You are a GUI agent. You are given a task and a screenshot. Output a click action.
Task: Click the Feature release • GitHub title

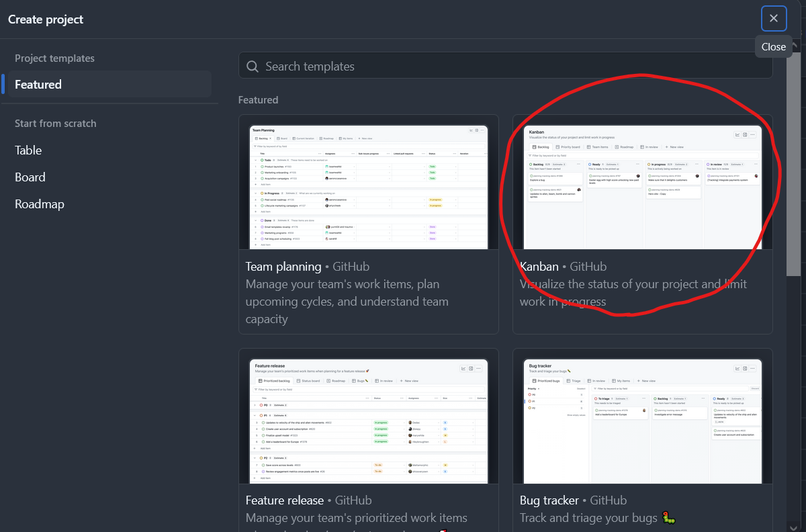[x=308, y=500]
